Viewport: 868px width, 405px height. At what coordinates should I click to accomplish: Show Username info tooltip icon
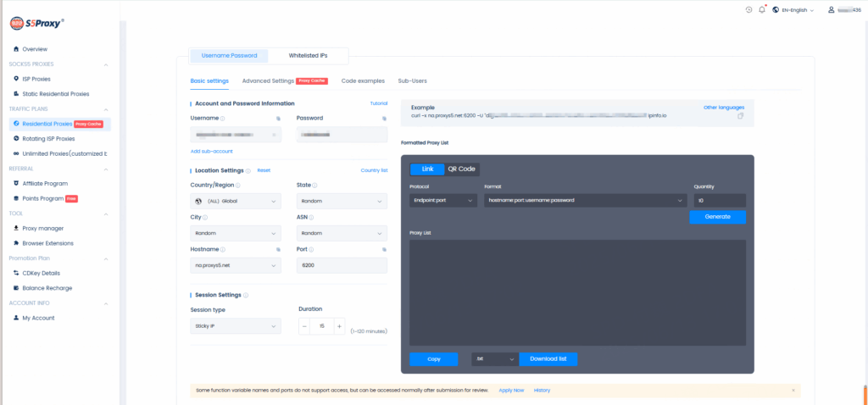coord(223,119)
